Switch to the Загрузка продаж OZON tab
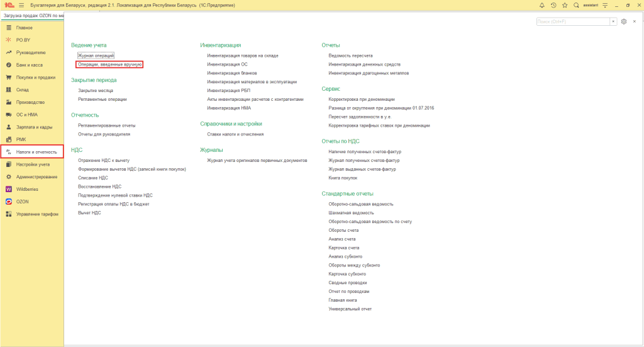Image resolution: width=644 pixels, height=347 pixels. pos(33,16)
